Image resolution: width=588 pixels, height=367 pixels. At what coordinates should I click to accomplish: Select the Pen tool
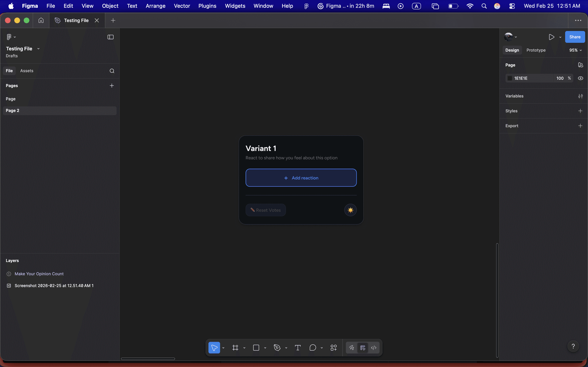click(277, 348)
